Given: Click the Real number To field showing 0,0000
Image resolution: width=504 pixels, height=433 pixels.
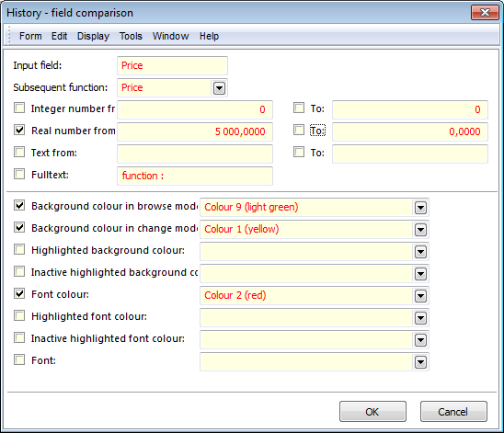Looking at the screenshot, I should tap(410, 131).
